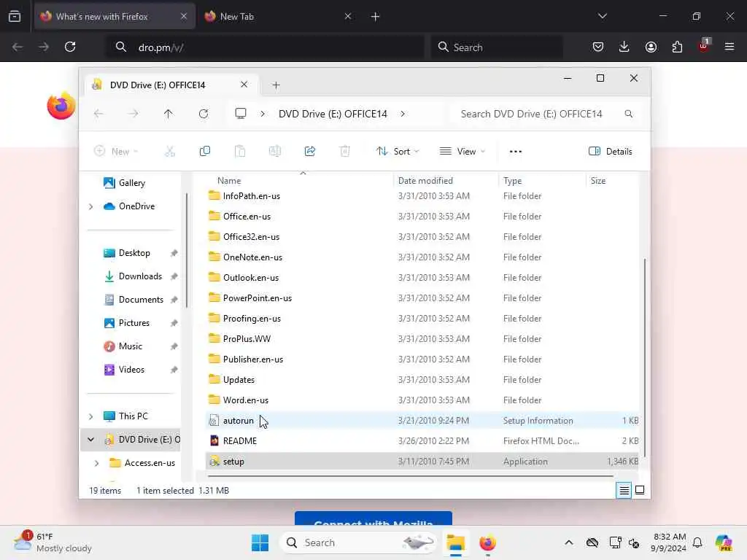This screenshot has height=560, width=747.
Task: Click the file list horizontal scrollbar
Action: click(411, 475)
